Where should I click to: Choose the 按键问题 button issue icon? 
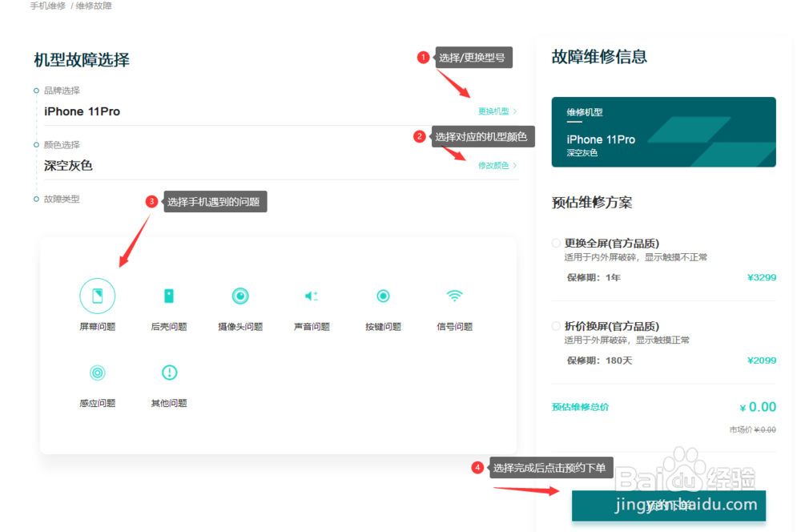pos(382,295)
